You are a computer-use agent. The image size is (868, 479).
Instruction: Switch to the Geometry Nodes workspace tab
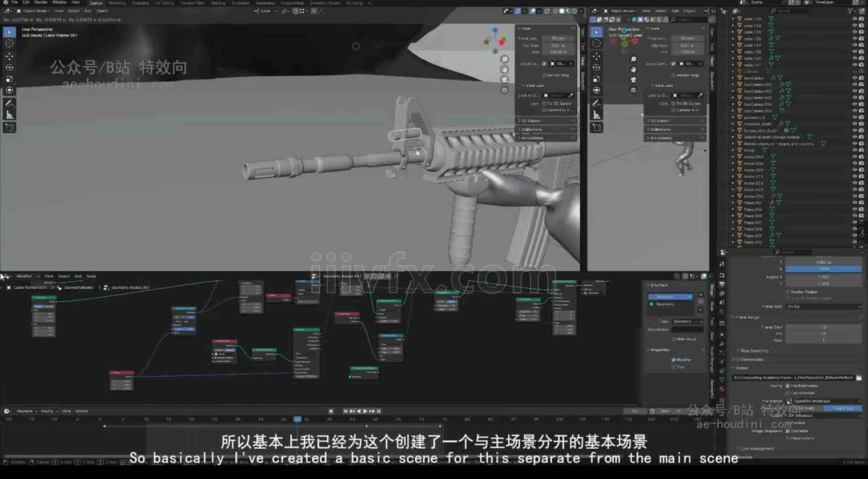[x=325, y=3]
